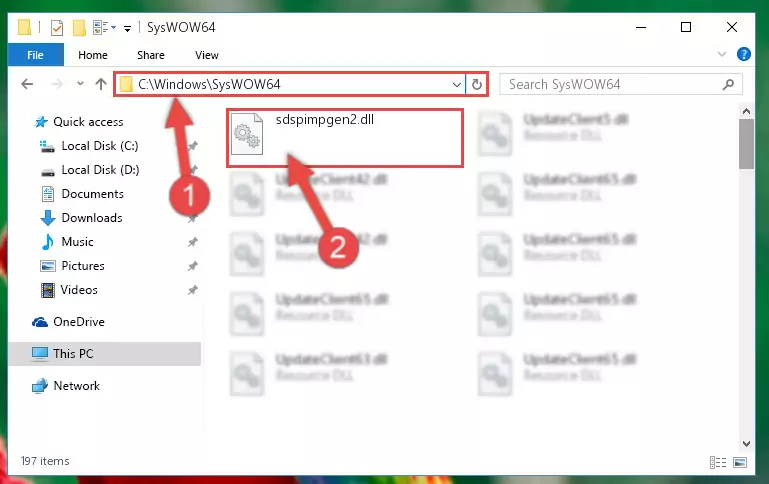
Task: Click pin icon next to Pictures
Action: coord(192,266)
